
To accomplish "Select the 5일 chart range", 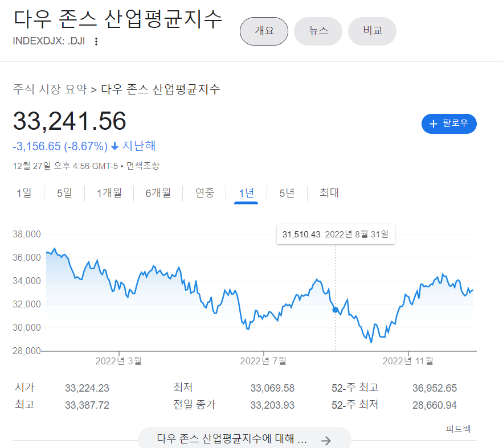I will coord(64,193).
